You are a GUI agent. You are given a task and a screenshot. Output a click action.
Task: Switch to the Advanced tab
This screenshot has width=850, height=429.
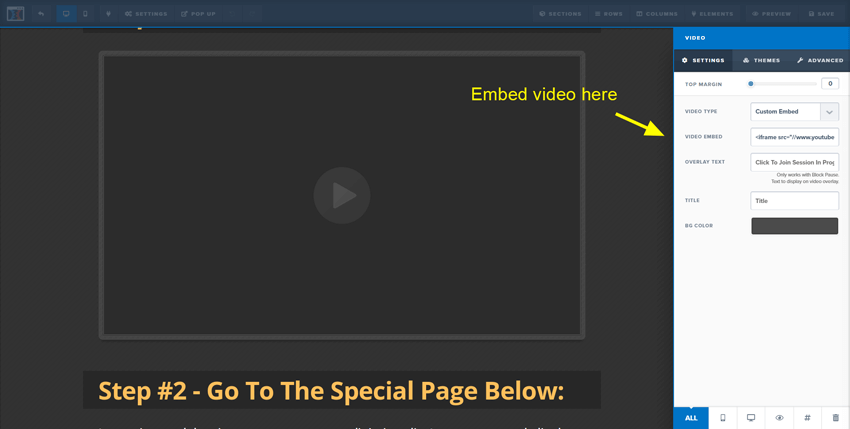(x=820, y=60)
